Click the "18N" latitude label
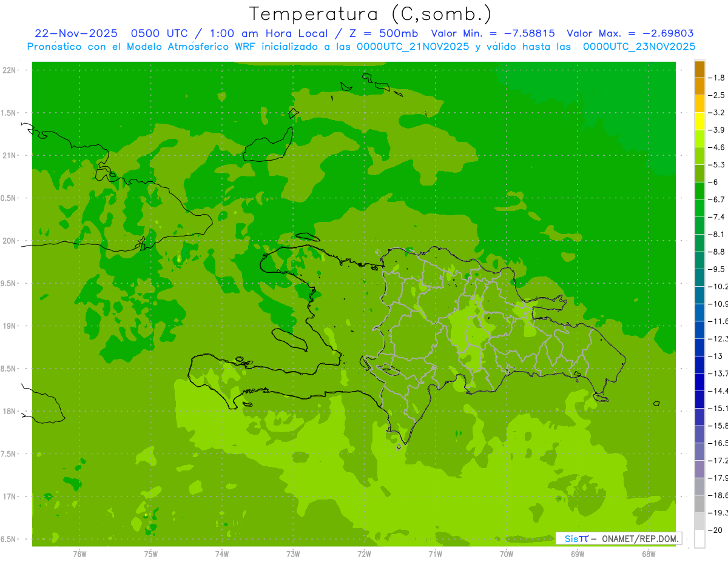 10,412
